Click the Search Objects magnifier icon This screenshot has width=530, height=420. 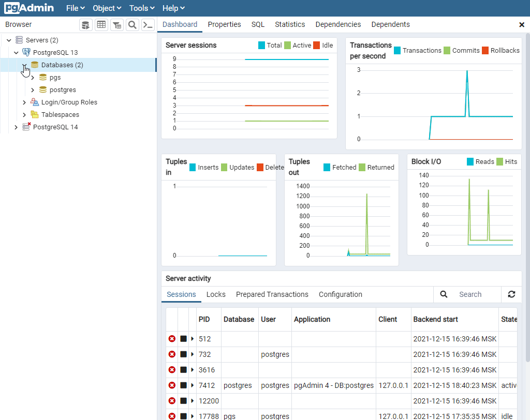pos(132,25)
